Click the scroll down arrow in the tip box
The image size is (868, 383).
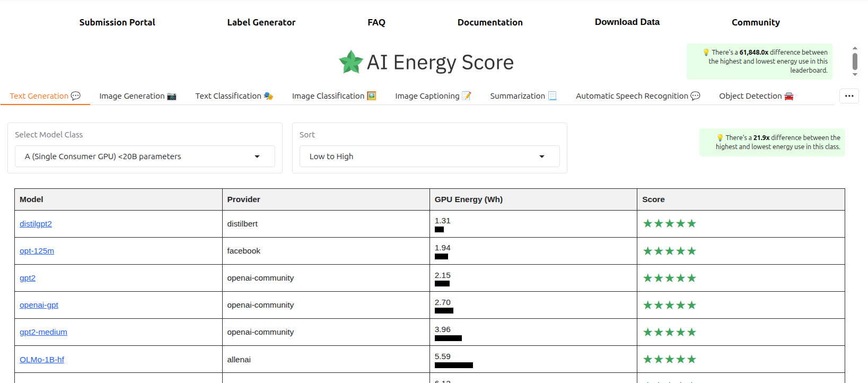coord(855,75)
